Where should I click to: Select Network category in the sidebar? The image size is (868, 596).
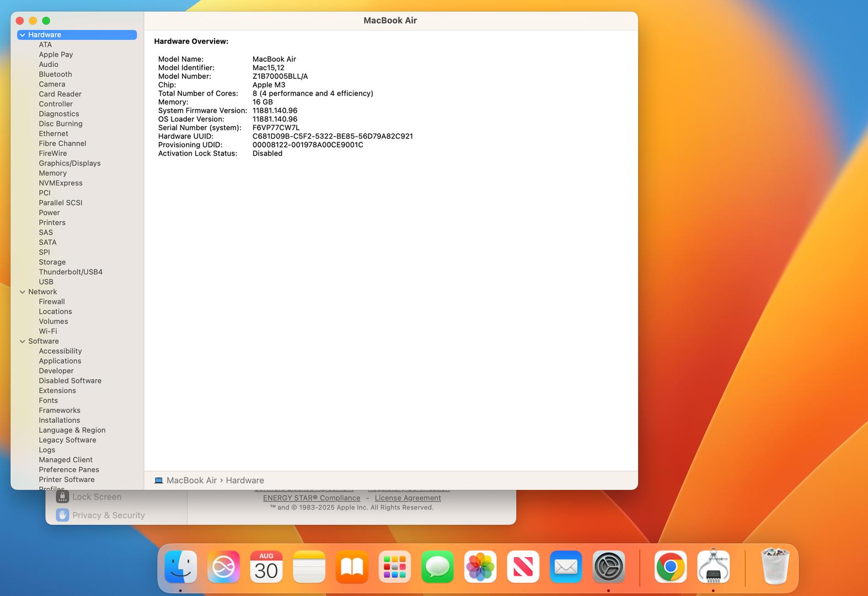pos(42,292)
